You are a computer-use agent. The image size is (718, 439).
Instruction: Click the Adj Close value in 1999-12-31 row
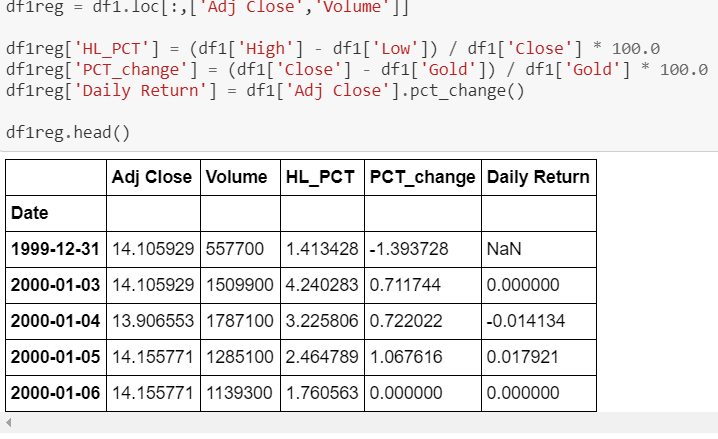tap(153, 249)
